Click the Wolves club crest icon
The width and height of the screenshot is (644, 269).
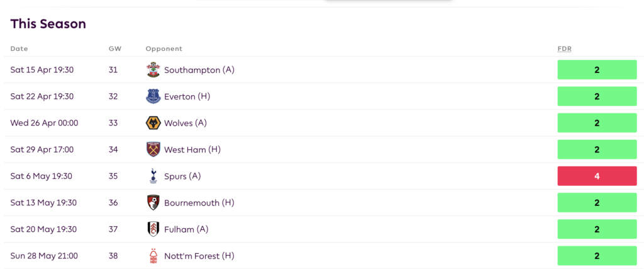click(153, 123)
